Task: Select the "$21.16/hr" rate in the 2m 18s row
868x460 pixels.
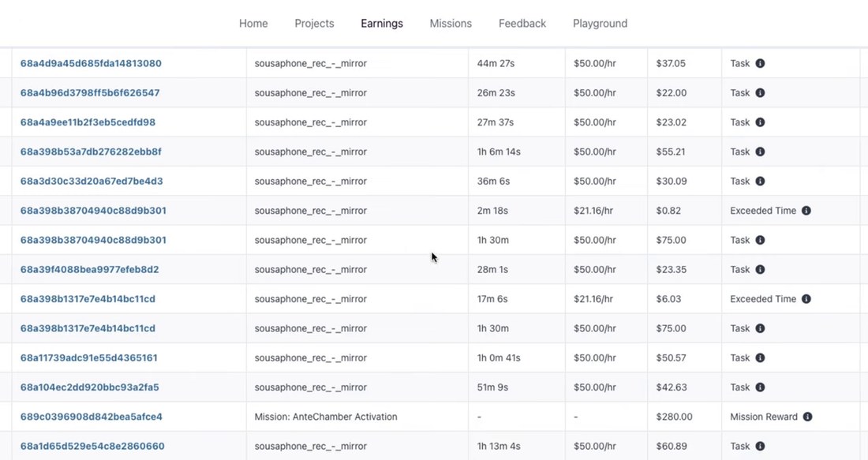Action: [x=593, y=211]
